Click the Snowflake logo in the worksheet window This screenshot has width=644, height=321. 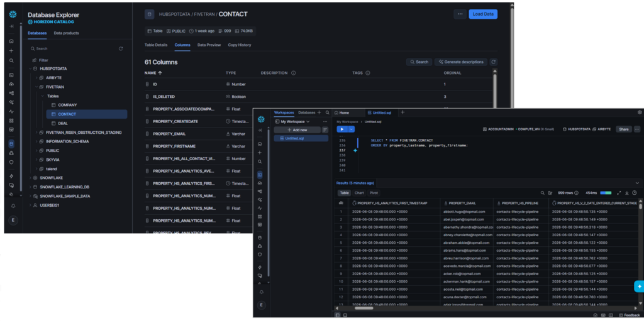pos(261,119)
